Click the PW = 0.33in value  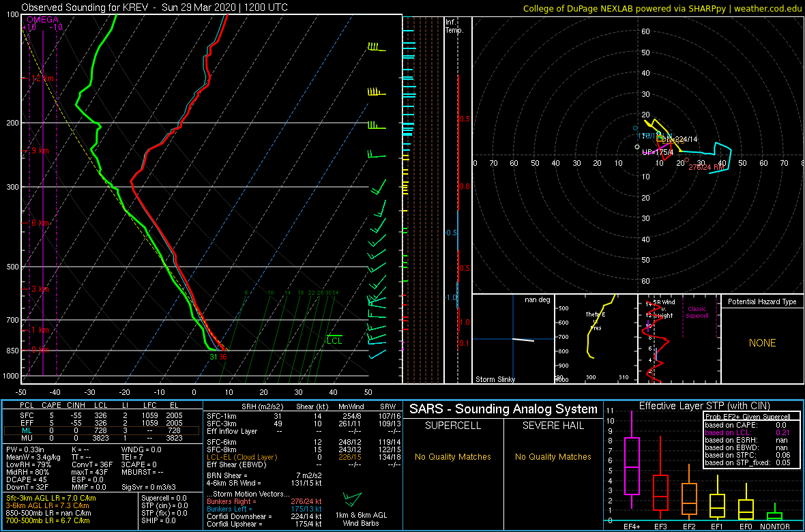pos(27,450)
